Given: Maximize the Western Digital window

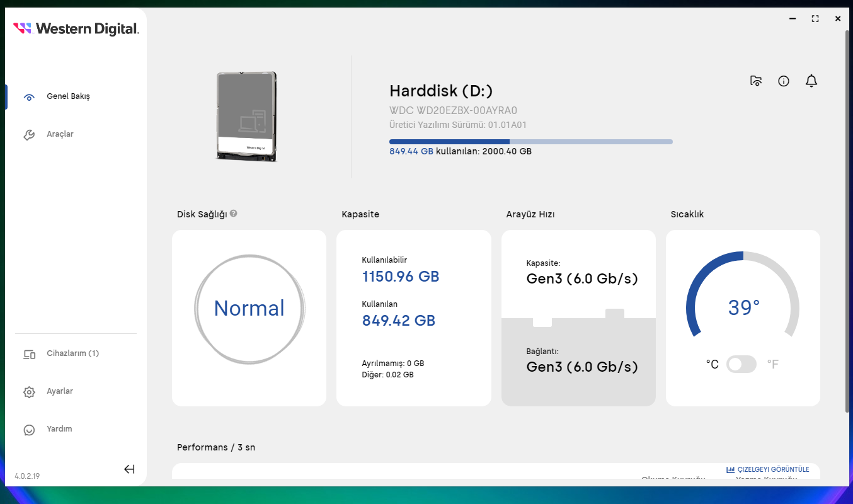Looking at the screenshot, I should (x=815, y=19).
